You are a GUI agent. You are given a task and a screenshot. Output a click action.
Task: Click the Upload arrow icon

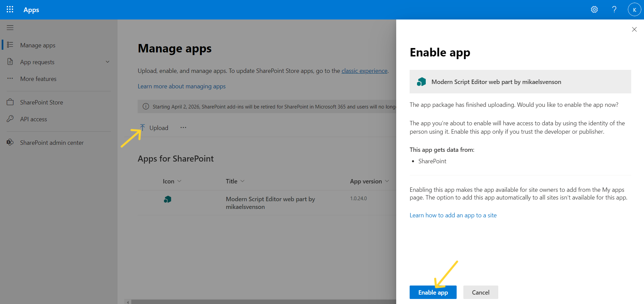pyautogui.click(x=142, y=127)
